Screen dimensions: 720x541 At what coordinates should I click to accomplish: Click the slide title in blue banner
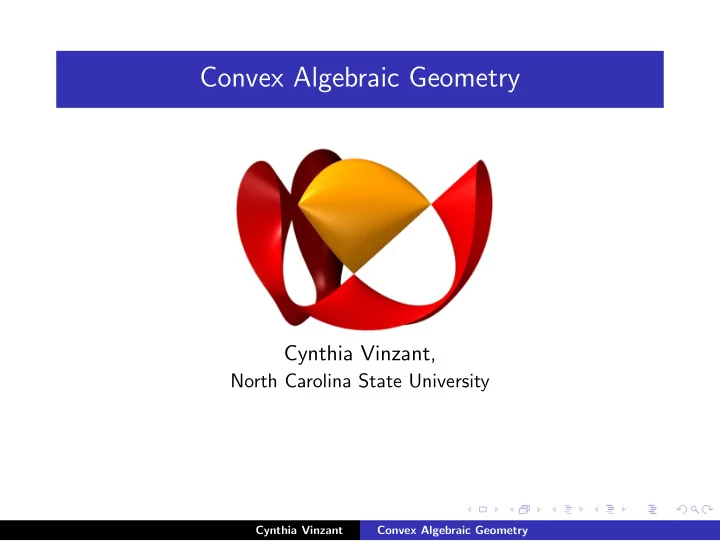click(360, 78)
